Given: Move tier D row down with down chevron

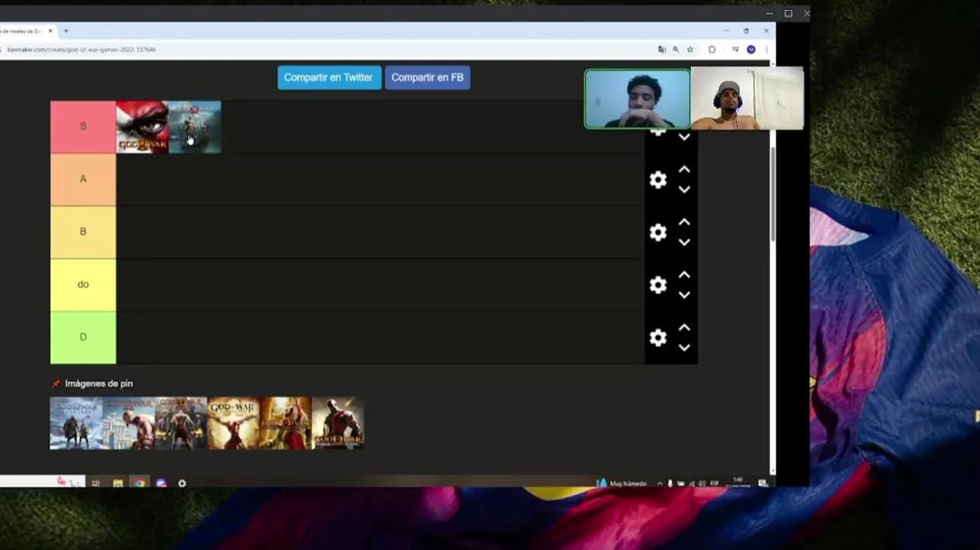Looking at the screenshot, I should 684,348.
